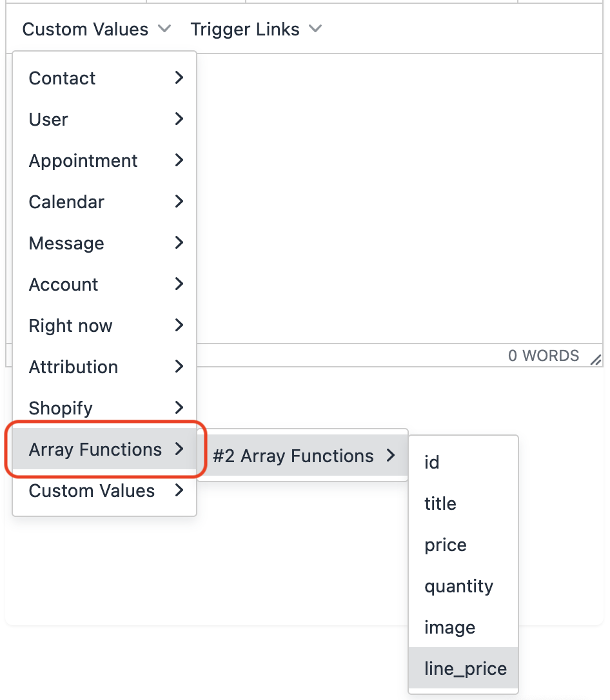Image resolution: width=610 pixels, height=700 pixels.
Task: Open the Appointment menu entry
Action: click(x=104, y=160)
